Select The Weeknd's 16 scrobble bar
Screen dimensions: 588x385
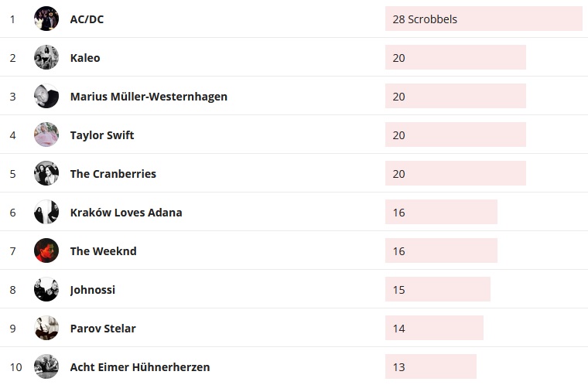pyautogui.click(x=441, y=251)
